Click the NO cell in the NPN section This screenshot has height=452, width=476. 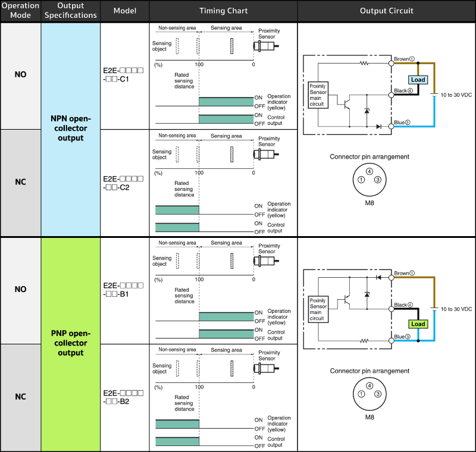coord(21,76)
